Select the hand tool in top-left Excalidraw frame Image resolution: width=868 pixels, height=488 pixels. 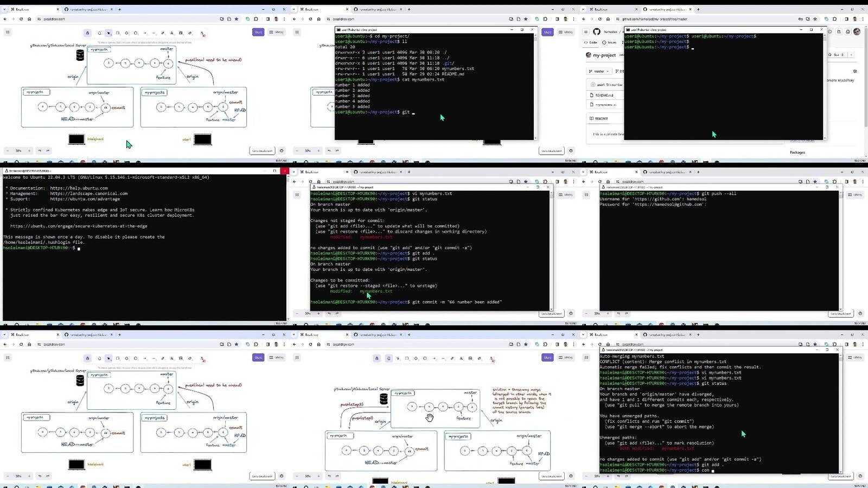click(99, 33)
